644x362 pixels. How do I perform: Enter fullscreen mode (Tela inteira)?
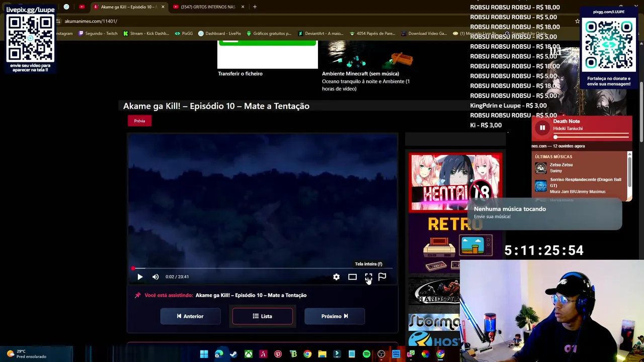368,277
